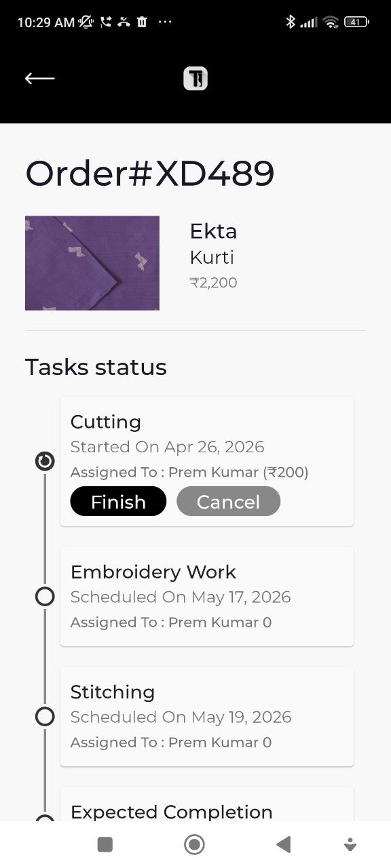Toggle the Stitching timeline circle
This screenshot has width=391, height=868.
(45, 717)
